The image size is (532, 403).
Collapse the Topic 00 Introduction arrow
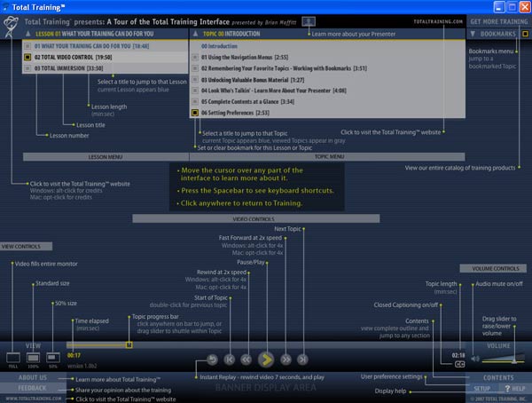pos(194,34)
